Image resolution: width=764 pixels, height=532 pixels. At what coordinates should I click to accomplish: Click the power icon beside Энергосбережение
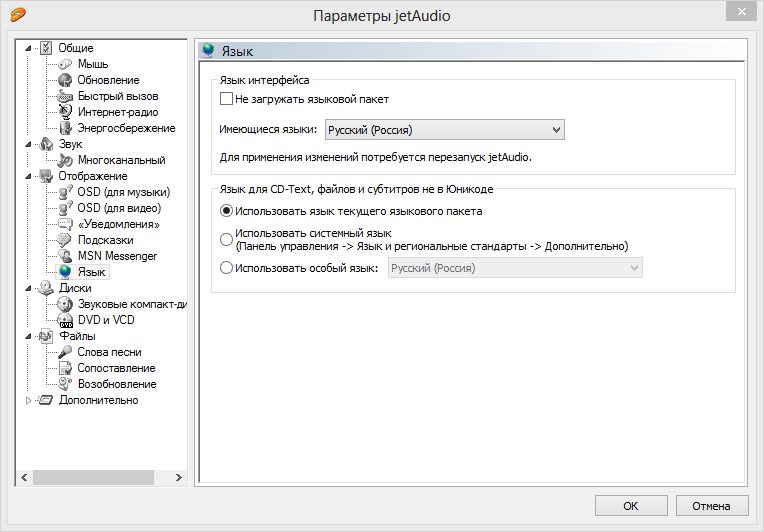65,128
